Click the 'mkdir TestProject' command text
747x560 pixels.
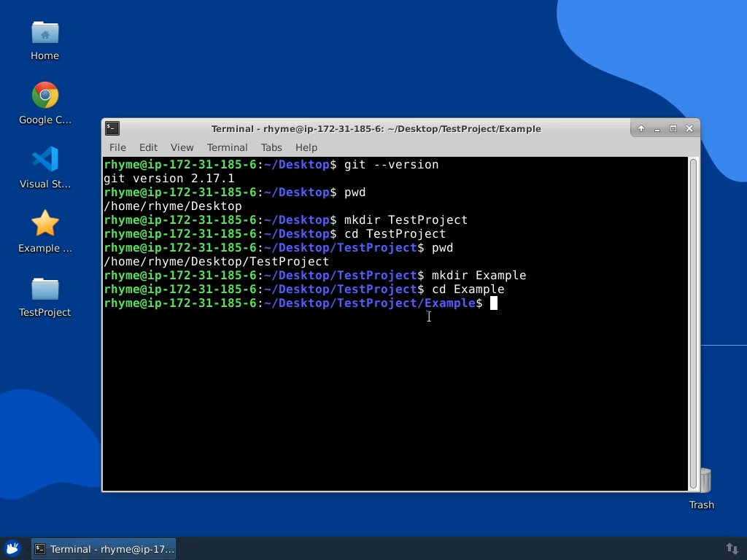pos(406,220)
